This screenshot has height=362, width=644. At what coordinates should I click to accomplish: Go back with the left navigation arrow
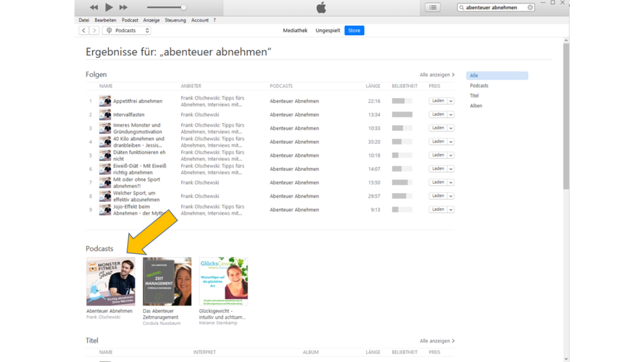pos(84,30)
